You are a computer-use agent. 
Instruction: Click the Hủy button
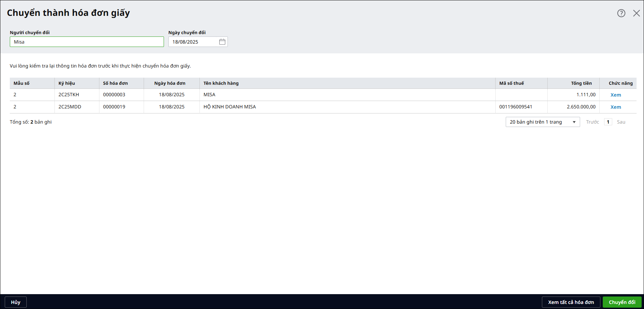click(x=16, y=302)
